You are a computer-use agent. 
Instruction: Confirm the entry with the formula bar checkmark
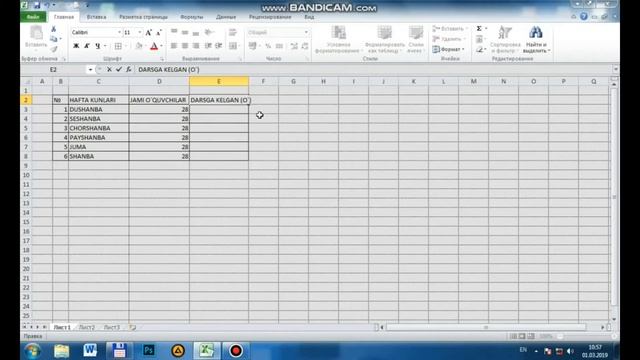[x=119, y=70]
